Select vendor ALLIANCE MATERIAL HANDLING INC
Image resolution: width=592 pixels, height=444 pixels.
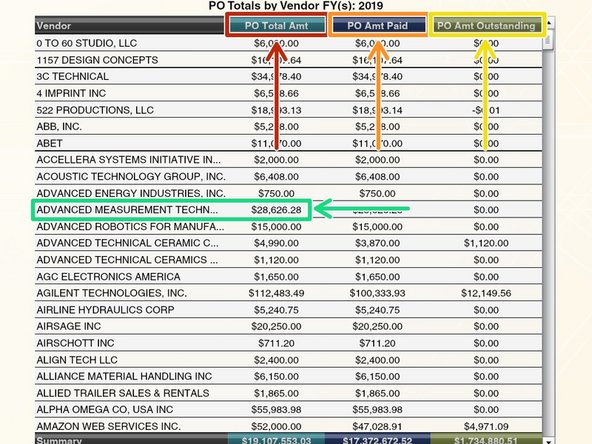coord(124,376)
